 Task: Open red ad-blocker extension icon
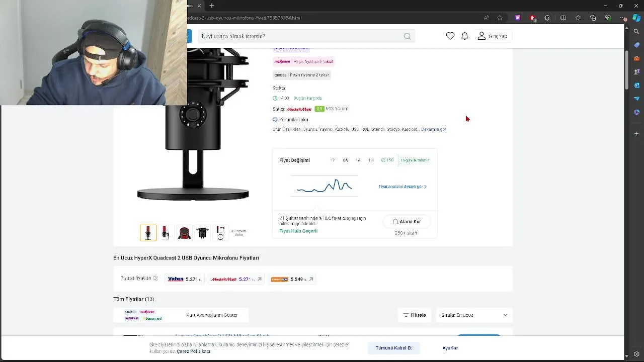pyautogui.click(x=533, y=18)
